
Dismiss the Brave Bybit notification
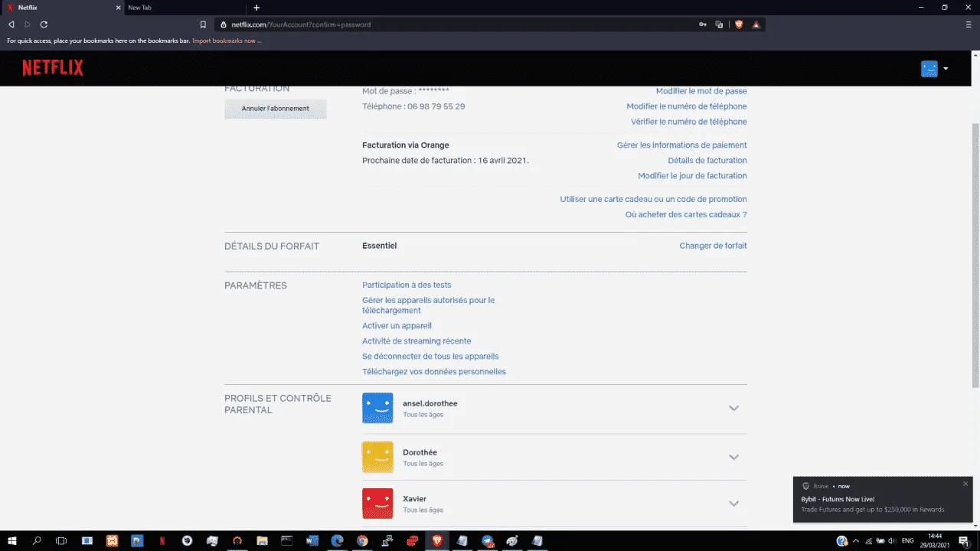(x=965, y=484)
